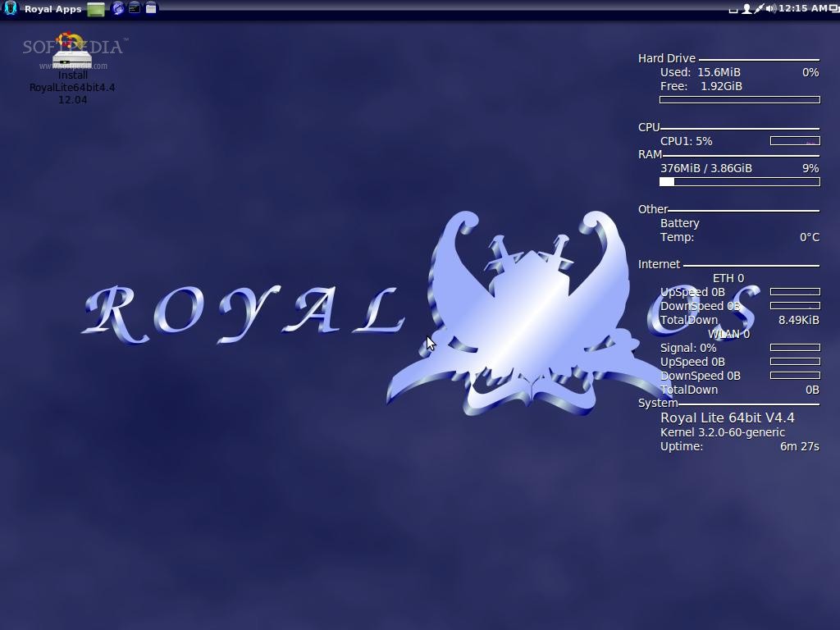Open the file manager panel icon
The width and height of the screenshot is (840, 630).
tap(151, 8)
